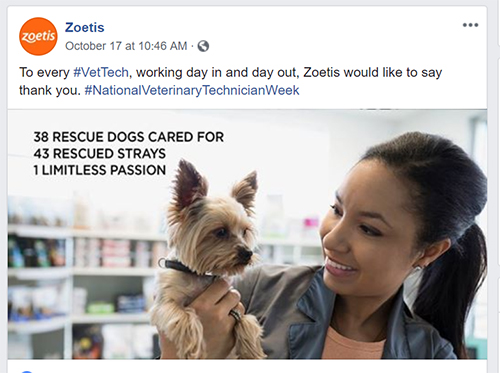The height and width of the screenshot is (373, 500).
Task: Click the orange Zoetis profile avatar
Action: pos(38,36)
